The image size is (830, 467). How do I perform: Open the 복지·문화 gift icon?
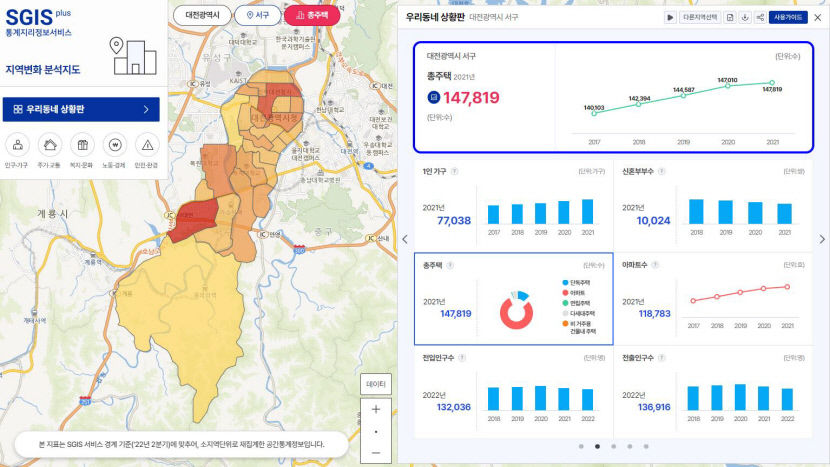83,145
